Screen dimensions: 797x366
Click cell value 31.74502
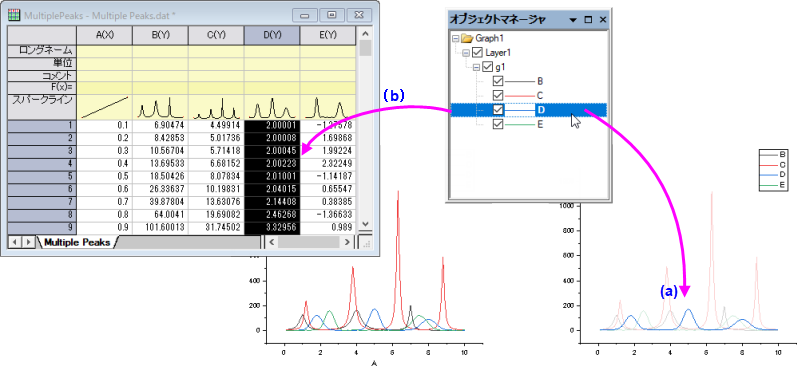[x=216, y=227]
